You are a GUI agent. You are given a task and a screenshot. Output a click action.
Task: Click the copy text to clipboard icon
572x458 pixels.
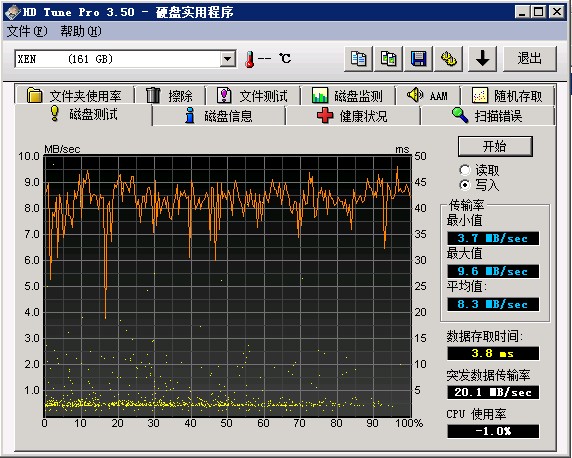click(x=358, y=58)
